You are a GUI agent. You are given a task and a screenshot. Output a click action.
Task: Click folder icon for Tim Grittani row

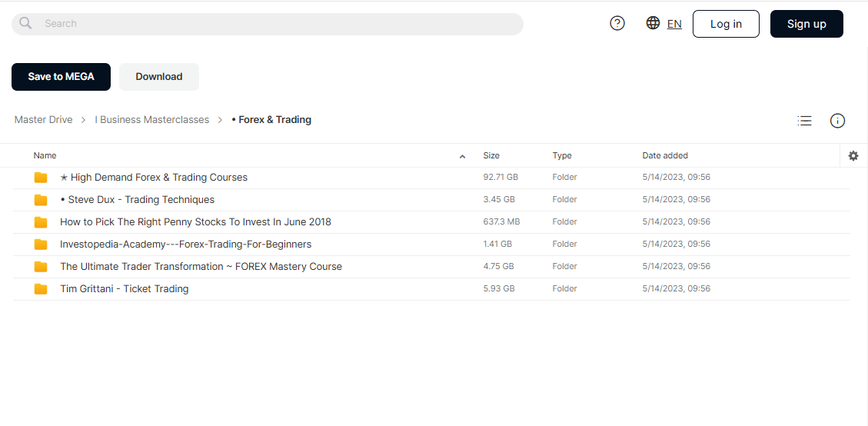pyautogui.click(x=41, y=288)
